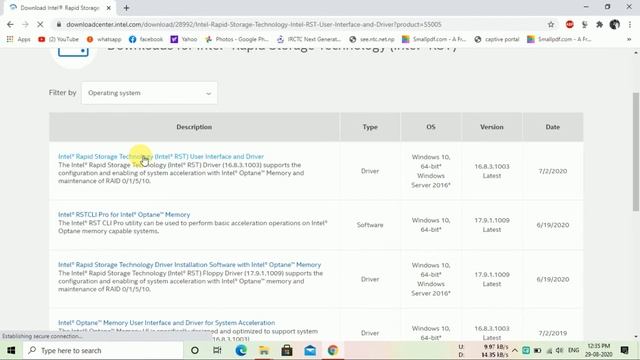Click the Type column header

click(x=370, y=127)
